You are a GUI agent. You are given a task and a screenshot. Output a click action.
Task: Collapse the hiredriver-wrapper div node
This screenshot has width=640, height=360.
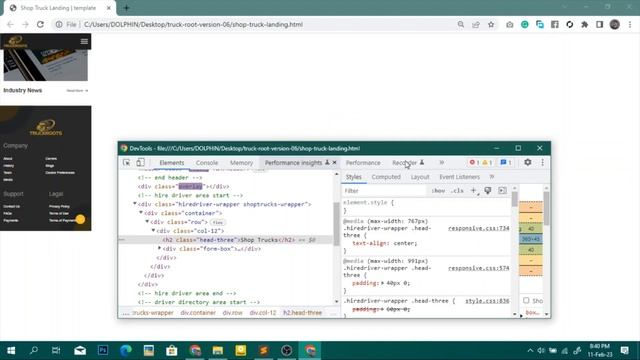(135, 204)
